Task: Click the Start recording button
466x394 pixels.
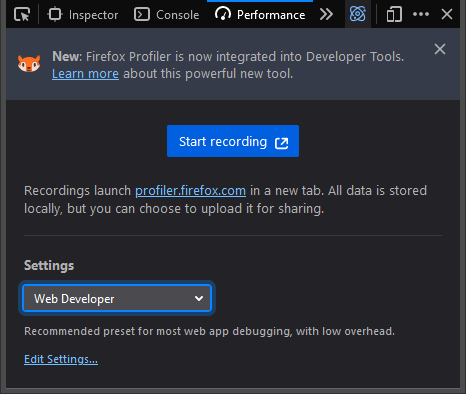Action: point(233,141)
